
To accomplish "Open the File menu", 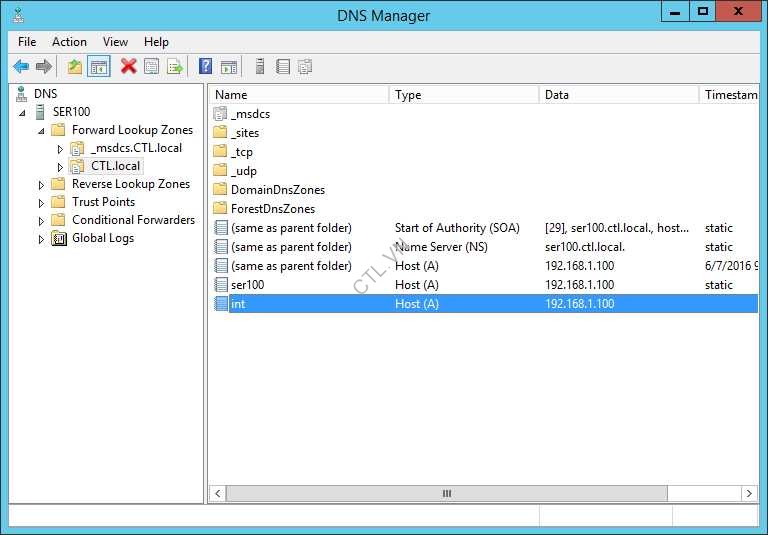I will [27, 42].
